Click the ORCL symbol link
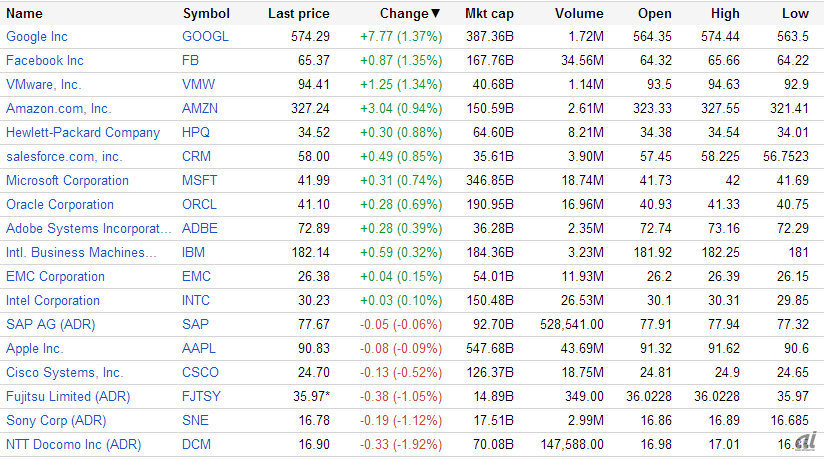Image resolution: width=824 pixels, height=459 pixels. (x=200, y=205)
